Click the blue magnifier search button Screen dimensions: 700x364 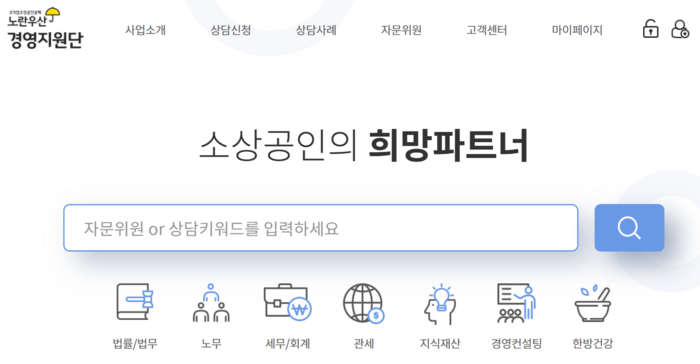[629, 228]
